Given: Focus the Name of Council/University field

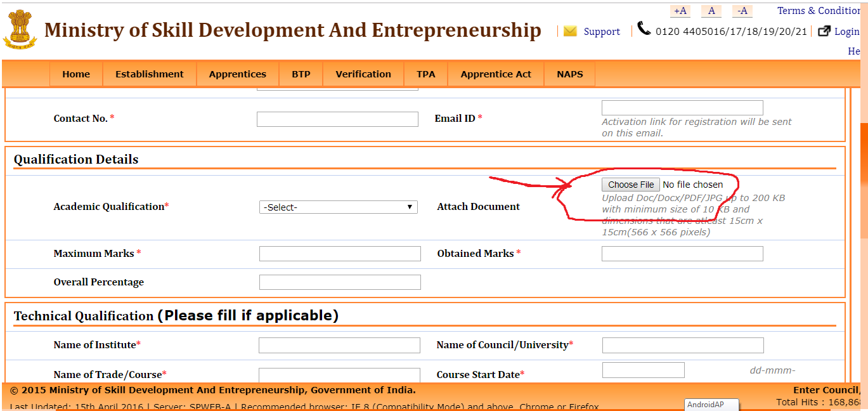Looking at the screenshot, I should (x=683, y=345).
